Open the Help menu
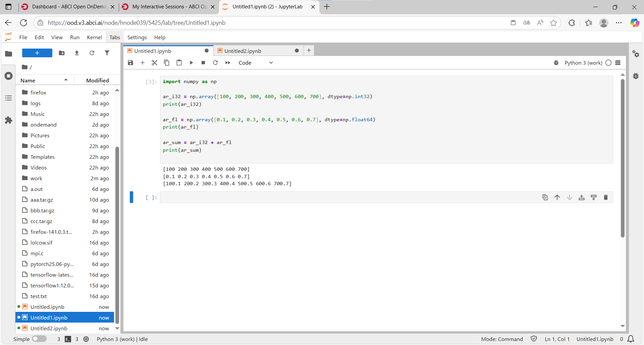The width and height of the screenshot is (644, 345). (160, 37)
